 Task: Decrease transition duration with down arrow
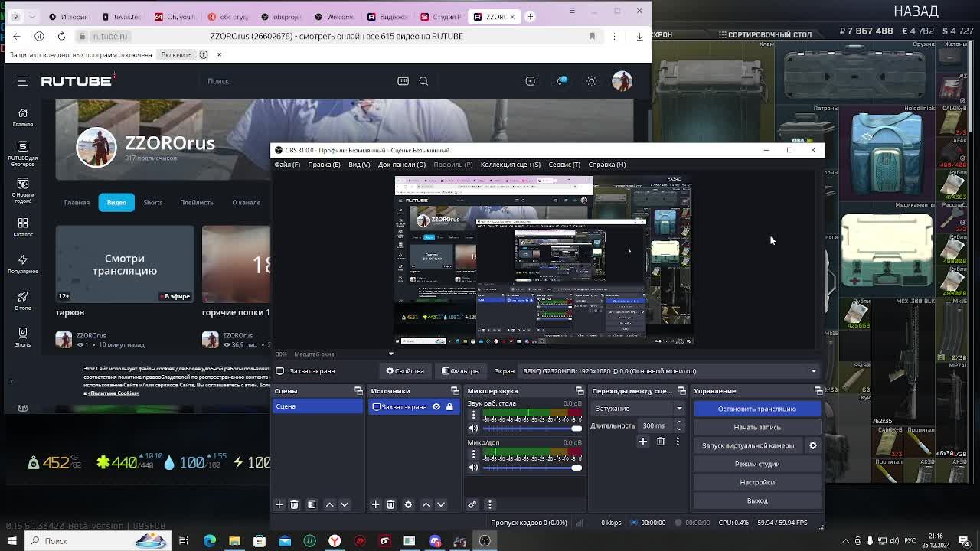click(679, 429)
